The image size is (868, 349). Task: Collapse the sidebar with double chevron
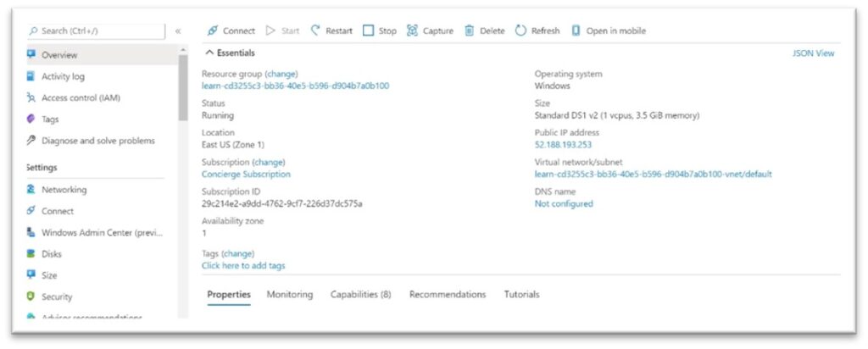[178, 31]
